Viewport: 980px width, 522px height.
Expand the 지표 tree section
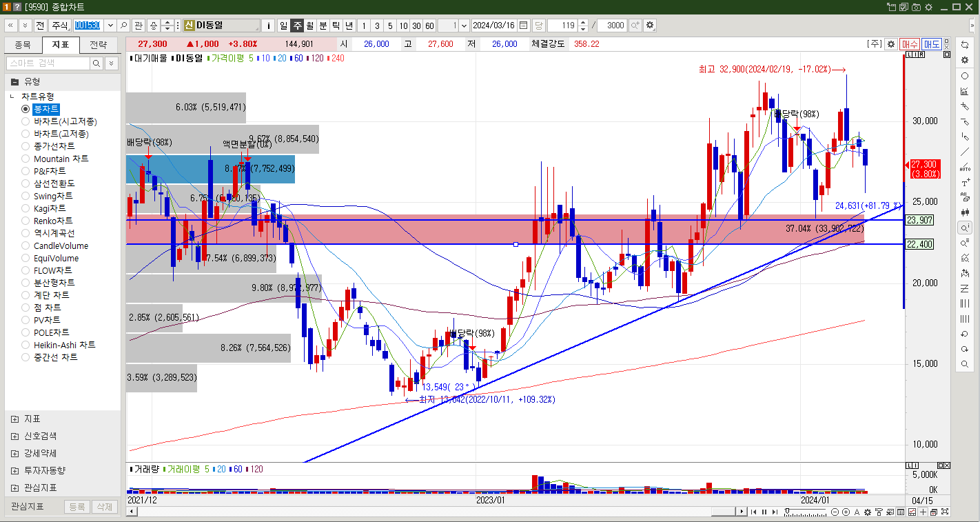click(15, 419)
